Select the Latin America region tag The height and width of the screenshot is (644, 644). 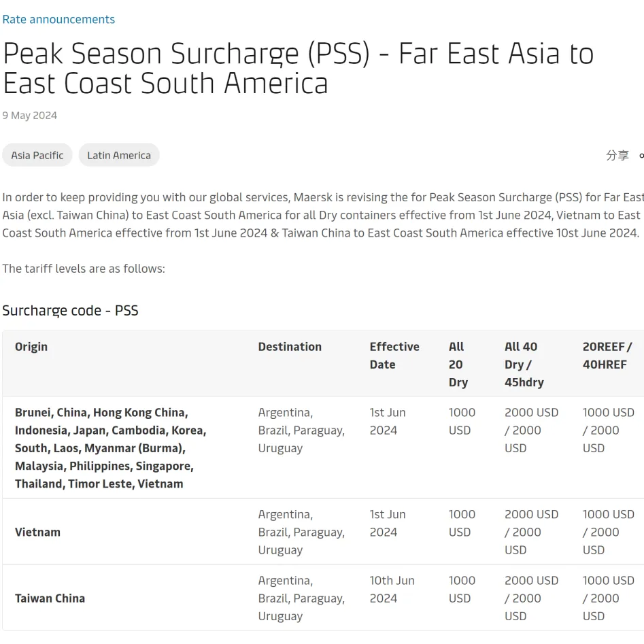click(x=119, y=155)
